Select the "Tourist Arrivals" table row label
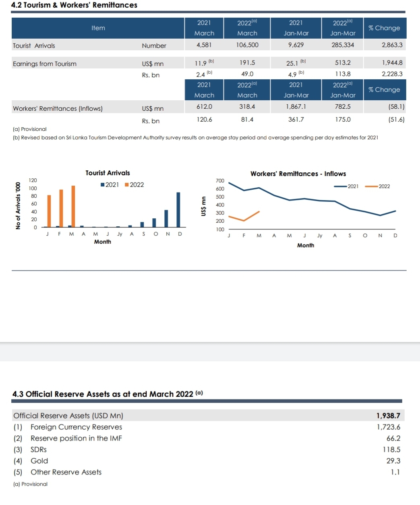This screenshot has width=420, height=505. click(x=34, y=46)
